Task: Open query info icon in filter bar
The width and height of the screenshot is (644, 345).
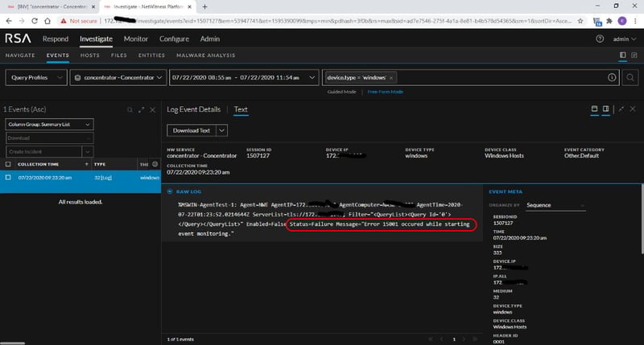Action: coord(612,77)
